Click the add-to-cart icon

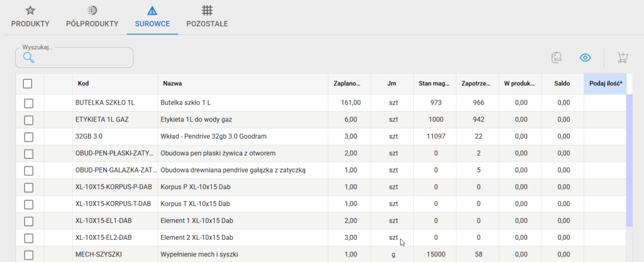pyautogui.click(x=623, y=58)
